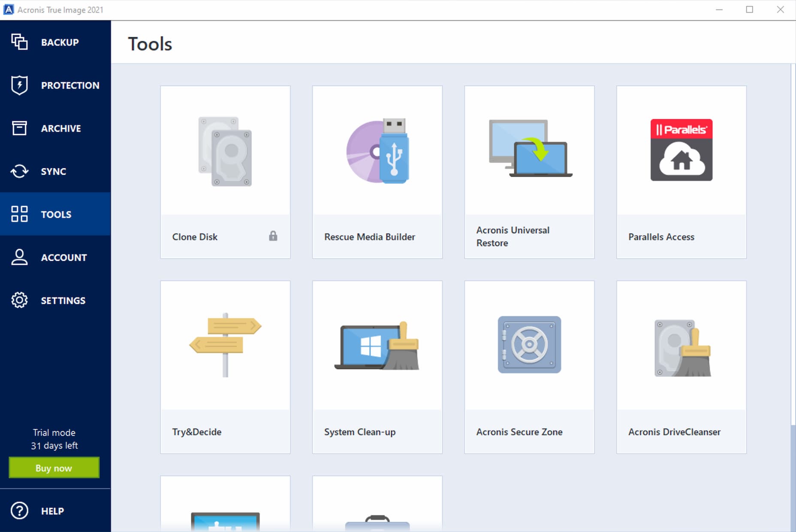Image resolution: width=796 pixels, height=532 pixels.
Task: Click the Settings gear icon
Action: tap(19, 300)
